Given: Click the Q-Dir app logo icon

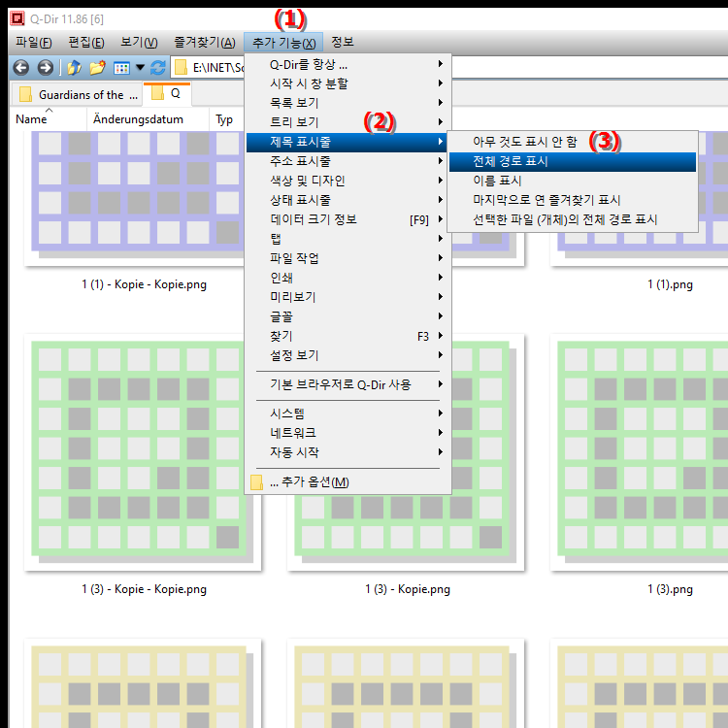Looking at the screenshot, I should 17,18.
